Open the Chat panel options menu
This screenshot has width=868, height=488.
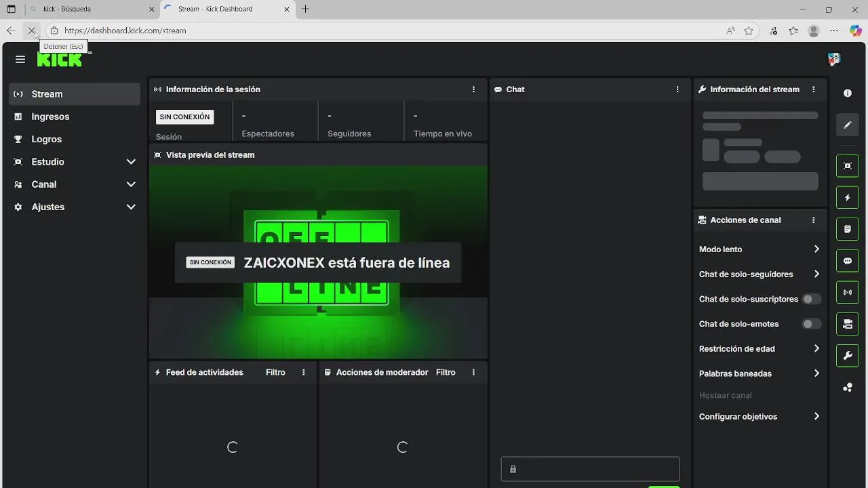tap(677, 89)
